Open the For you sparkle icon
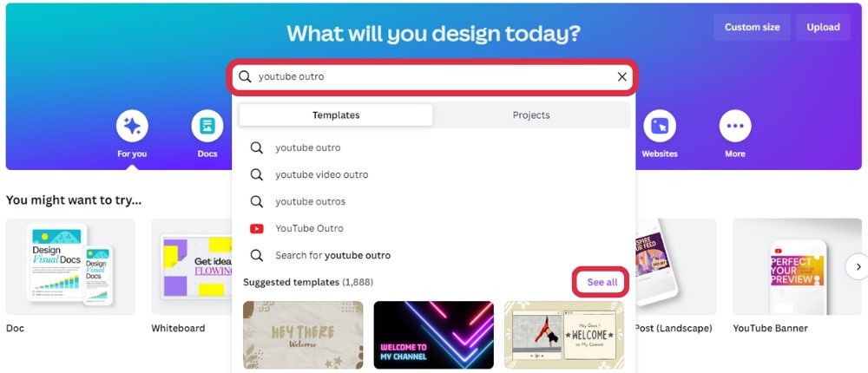 point(132,126)
